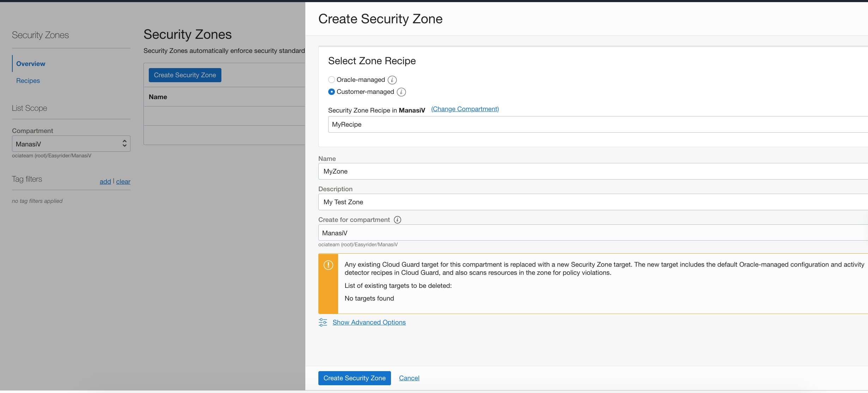
Task: Click Create Security Zone above the Name column
Action: pos(185,75)
